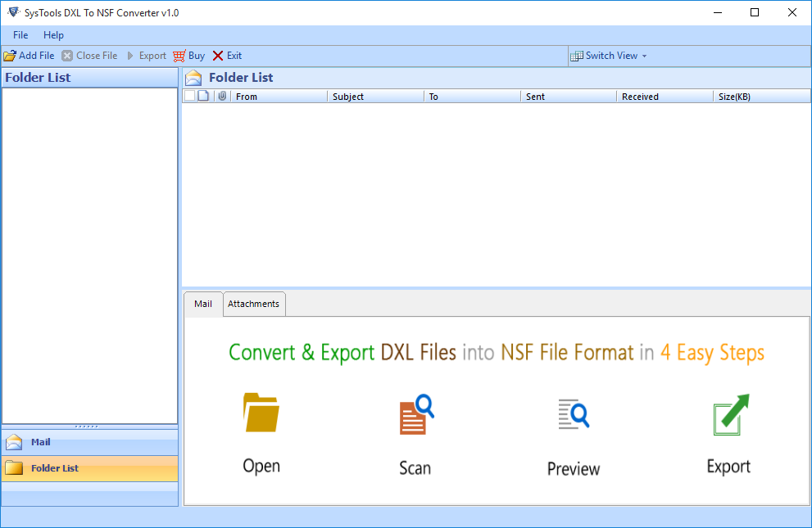The height and width of the screenshot is (528, 812).
Task: Click the Buy cart button
Action: pyautogui.click(x=189, y=56)
